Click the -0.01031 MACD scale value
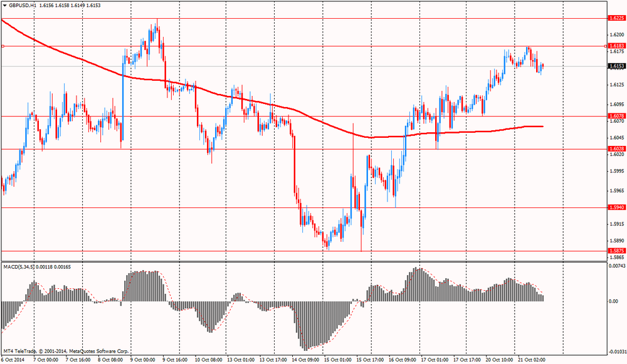 pos(617,352)
